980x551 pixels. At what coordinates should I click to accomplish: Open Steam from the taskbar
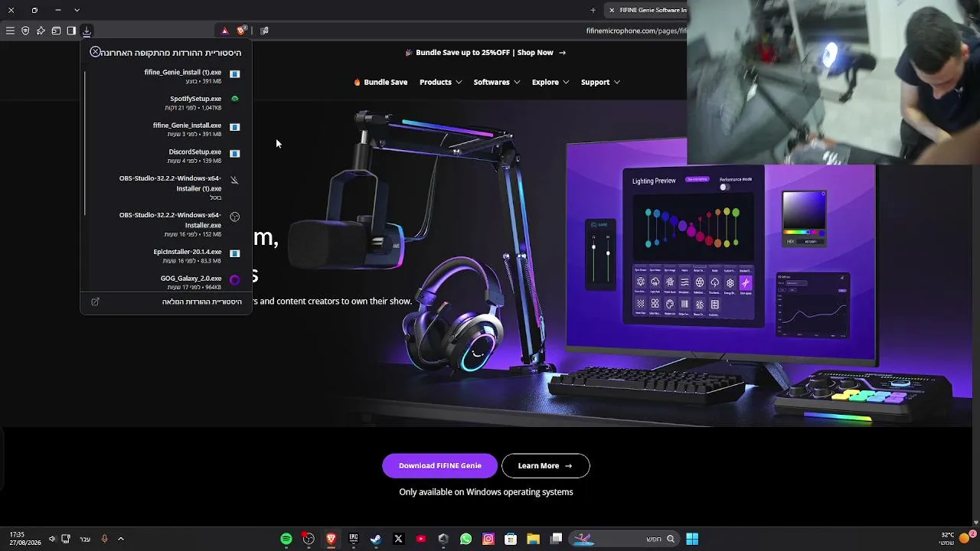point(376,539)
